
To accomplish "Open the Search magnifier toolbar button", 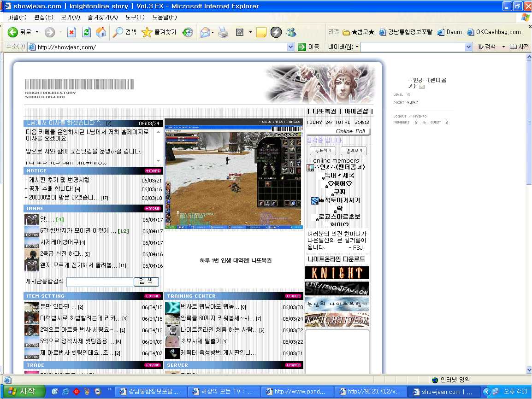I will (x=124, y=32).
